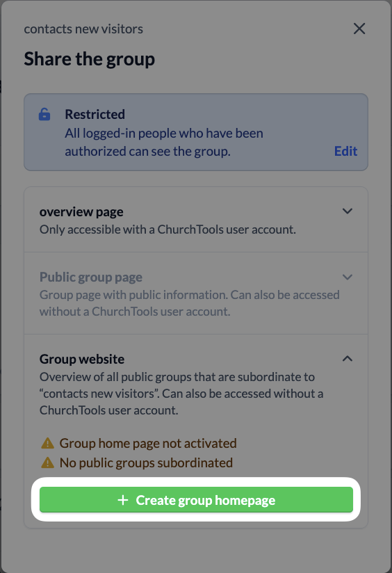Image resolution: width=392 pixels, height=573 pixels.
Task: Click the Group home page not activated warning text
Action: (x=148, y=443)
